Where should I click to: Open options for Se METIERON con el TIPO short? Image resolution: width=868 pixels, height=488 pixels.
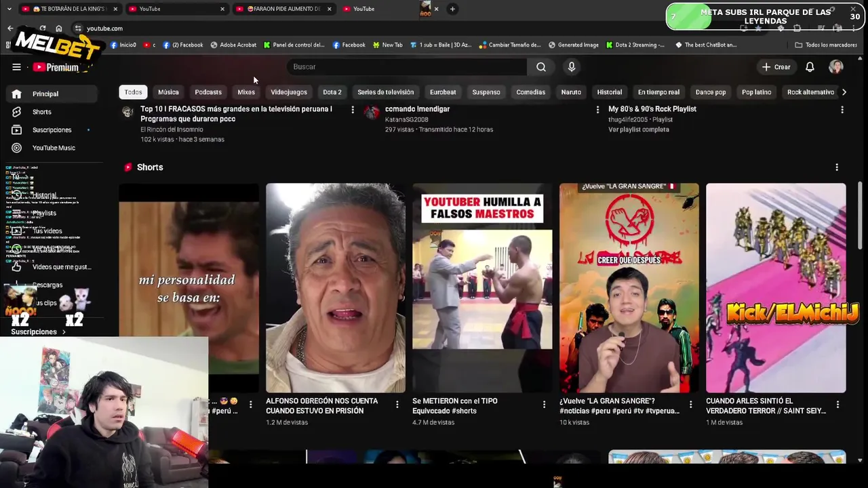tap(544, 405)
